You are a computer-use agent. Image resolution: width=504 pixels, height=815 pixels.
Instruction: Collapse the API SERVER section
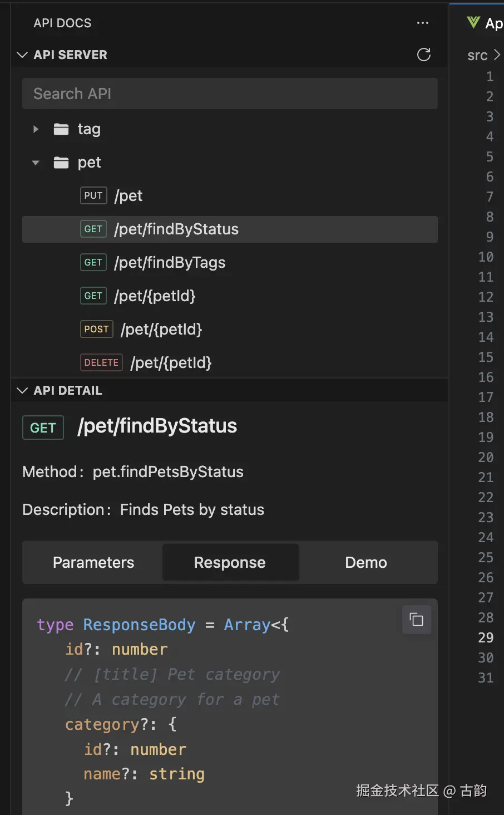click(x=22, y=55)
